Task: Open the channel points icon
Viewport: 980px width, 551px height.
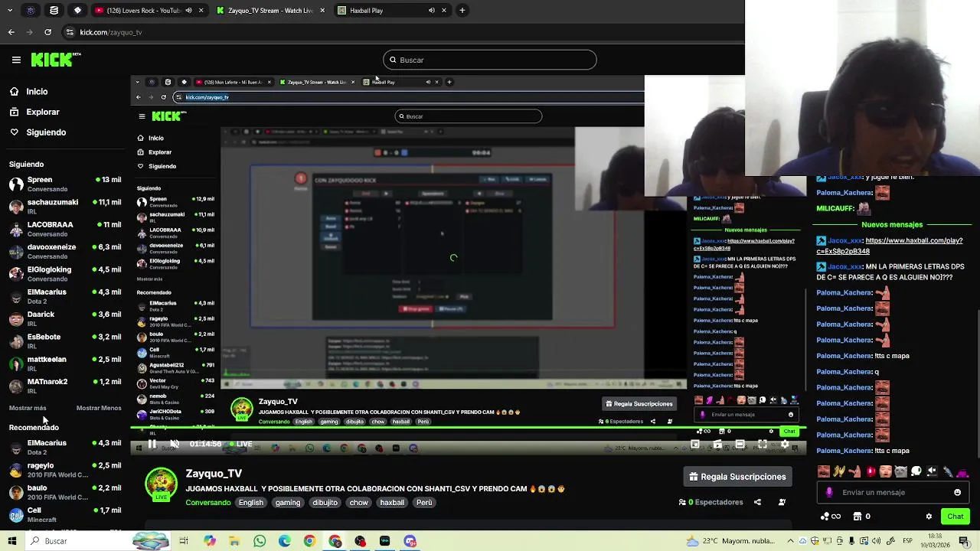Action: [830, 517]
